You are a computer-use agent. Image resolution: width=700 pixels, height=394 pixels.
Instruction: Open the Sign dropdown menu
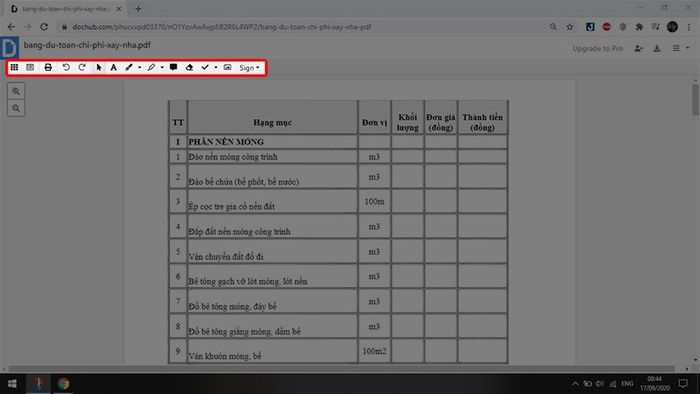pos(249,68)
